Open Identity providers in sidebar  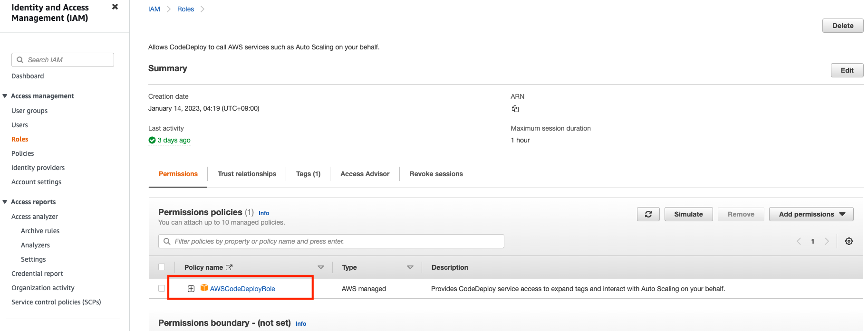(x=38, y=168)
